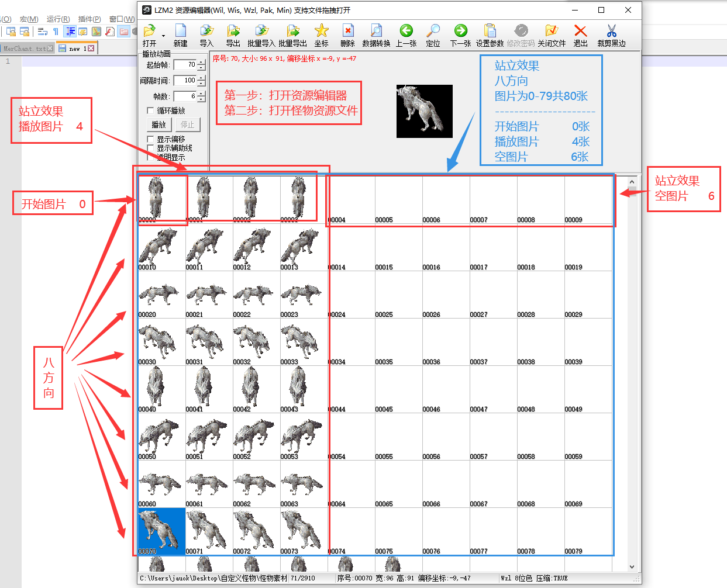Click the 批量导入 batch import icon
727x588 pixels.
[261, 31]
